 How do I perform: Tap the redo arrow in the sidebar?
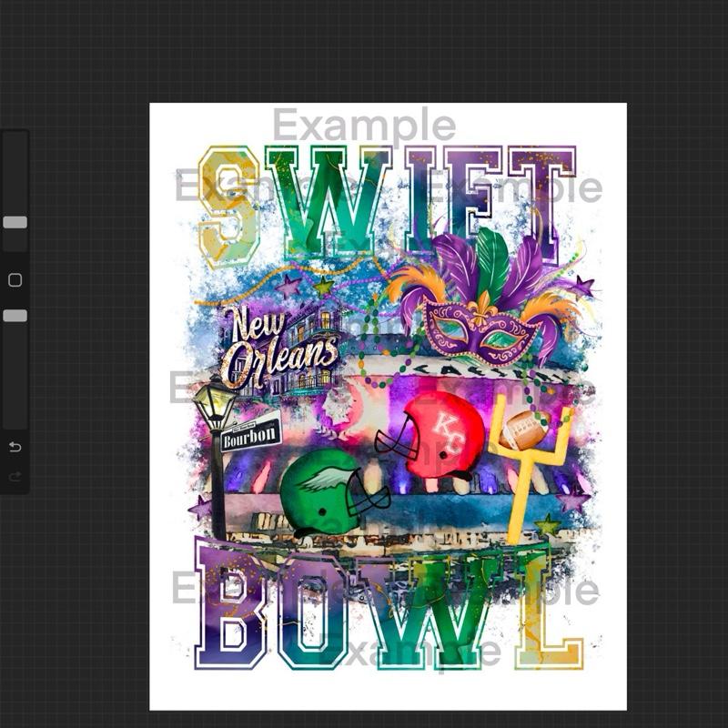coord(15,477)
